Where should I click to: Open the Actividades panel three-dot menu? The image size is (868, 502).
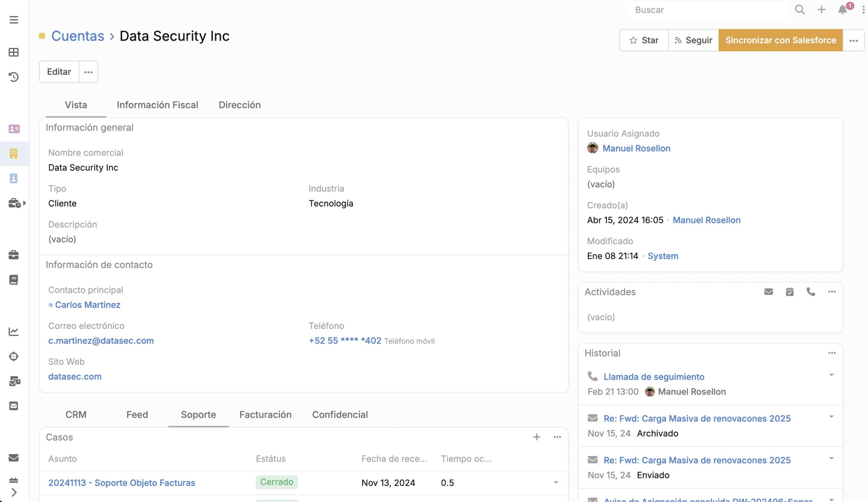[832, 292]
